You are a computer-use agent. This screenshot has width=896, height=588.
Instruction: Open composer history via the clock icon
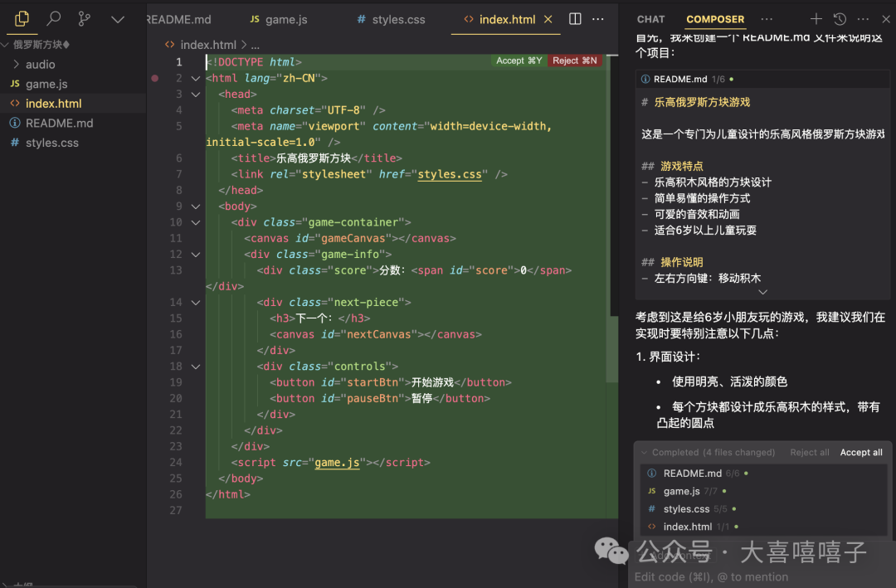839,18
